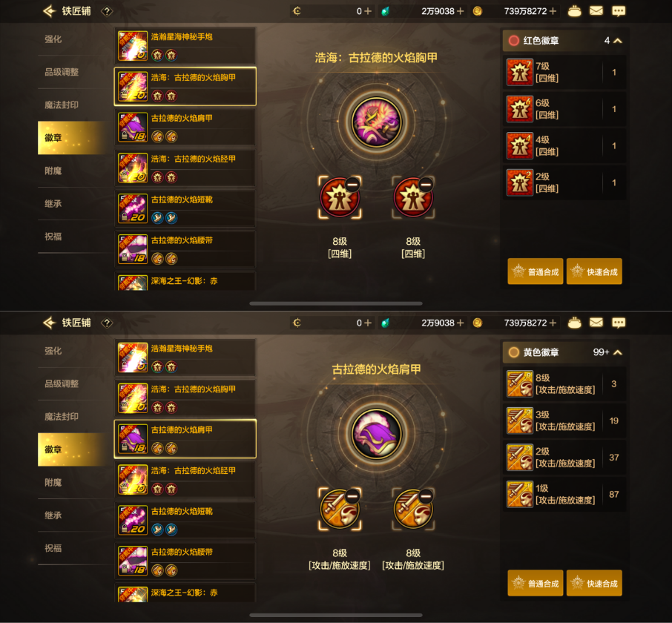Select the level 7 red 四维 emblem

pyautogui.click(x=564, y=73)
